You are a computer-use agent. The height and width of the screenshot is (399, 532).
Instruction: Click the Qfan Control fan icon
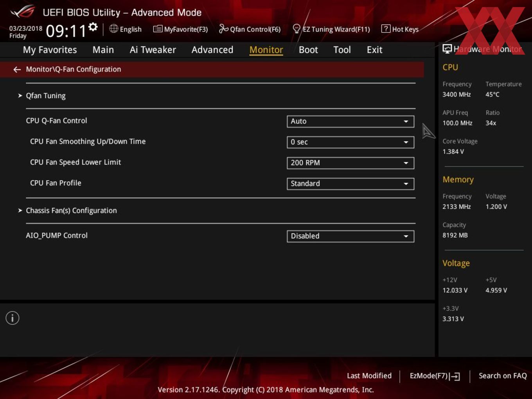point(223,29)
